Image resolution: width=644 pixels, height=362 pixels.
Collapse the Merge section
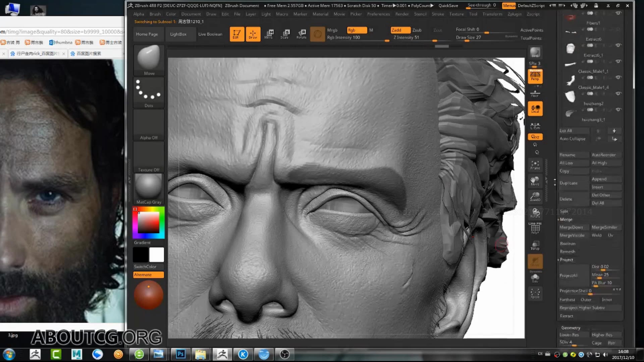coord(566,220)
